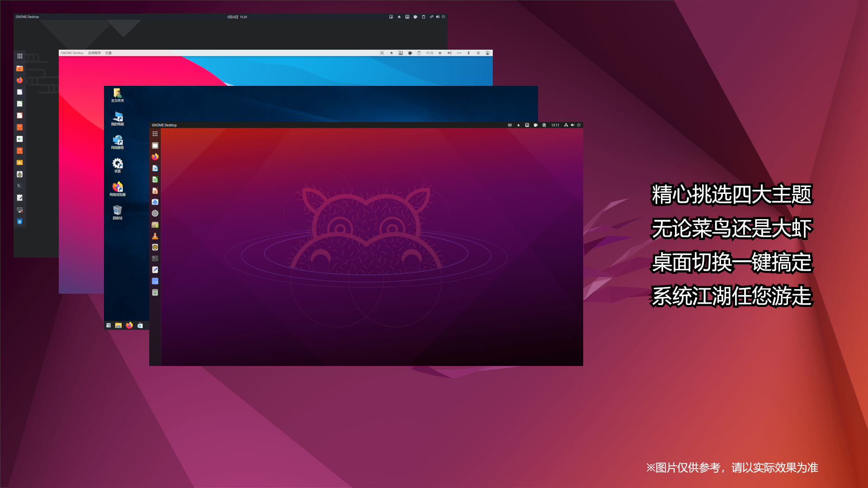Click the power icon in the Ubuntu-theme top bar
This screenshot has height=488, width=868.
click(579, 125)
